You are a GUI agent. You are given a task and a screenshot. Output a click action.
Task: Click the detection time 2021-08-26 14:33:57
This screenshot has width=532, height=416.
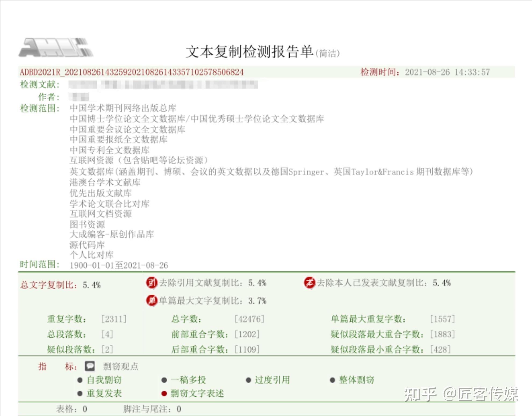point(447,72)
